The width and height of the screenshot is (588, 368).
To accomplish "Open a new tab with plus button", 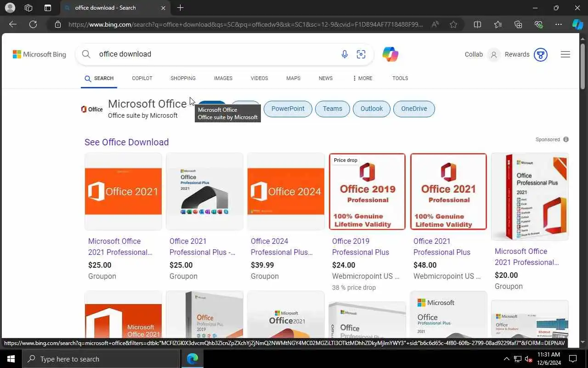I will (181, 8).
